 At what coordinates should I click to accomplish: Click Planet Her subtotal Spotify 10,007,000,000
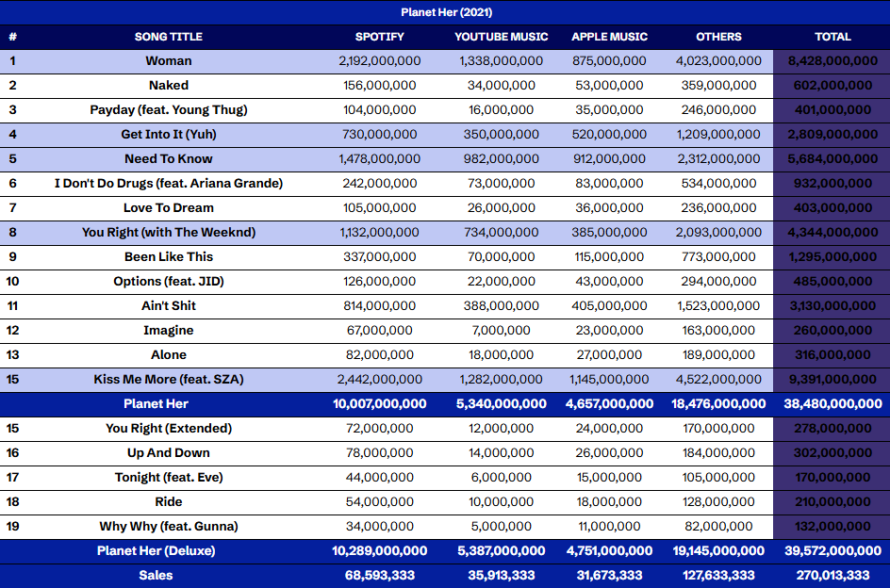380,403
